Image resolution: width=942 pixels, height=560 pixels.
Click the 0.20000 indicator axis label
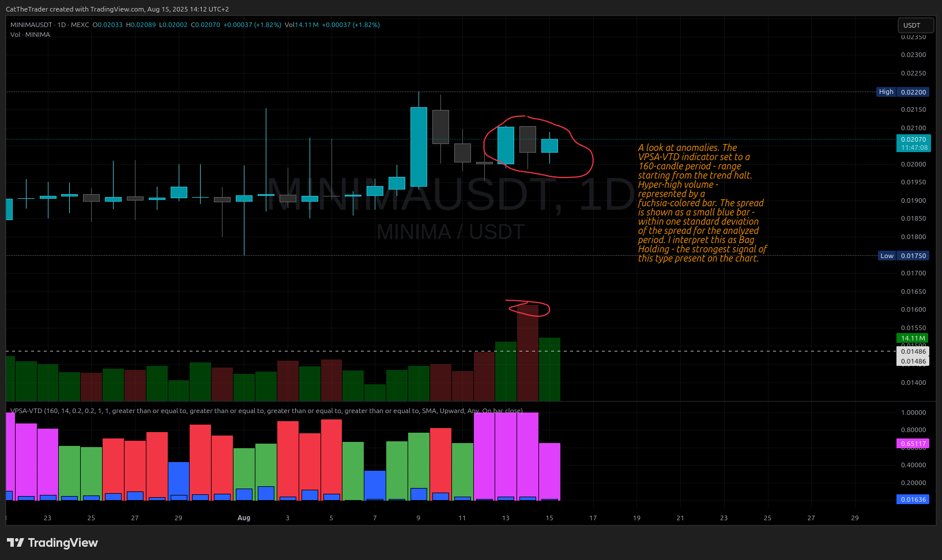914,483
